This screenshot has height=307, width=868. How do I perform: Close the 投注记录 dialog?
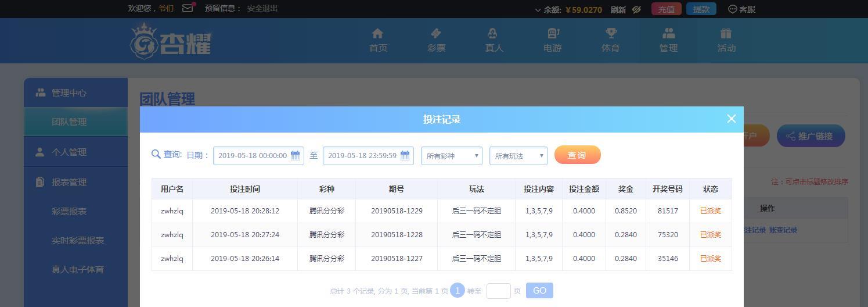(732, 119)
